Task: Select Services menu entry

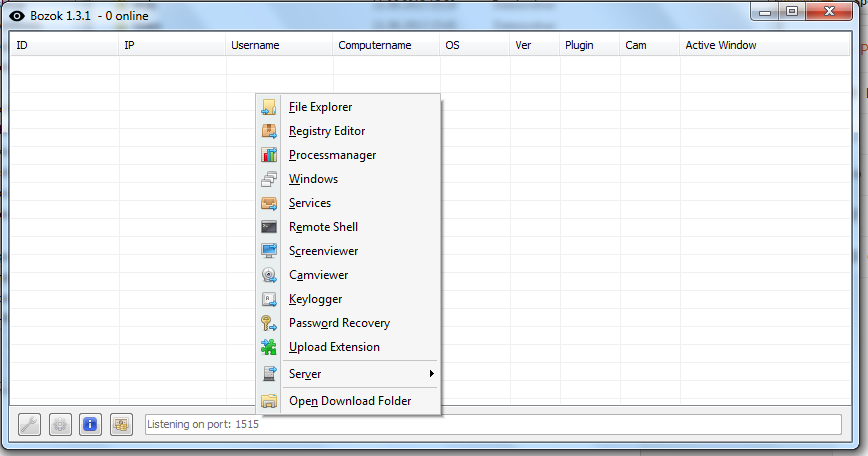Action: pyautogui.click(x=310, y=203)
